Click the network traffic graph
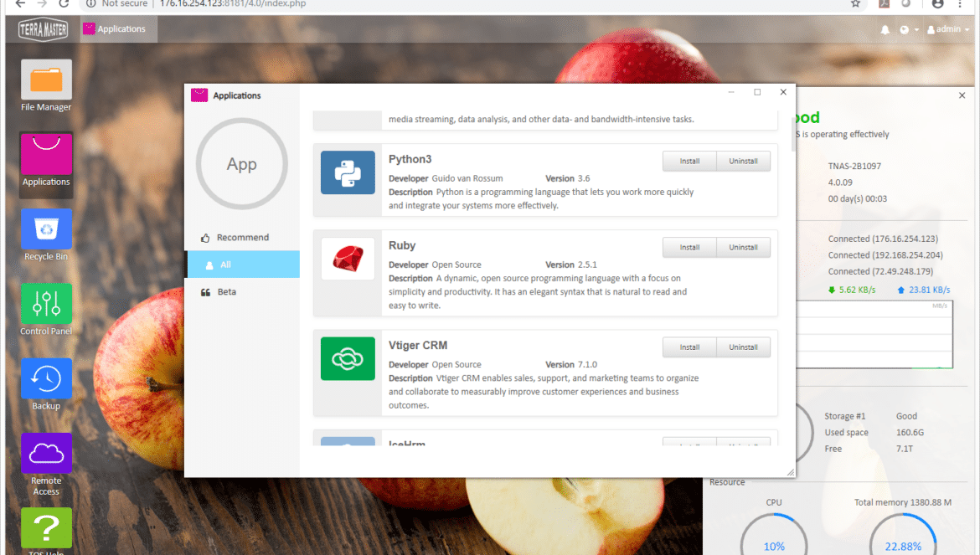The height and width of the screenshot is (555, 980). tap(874, 335)
